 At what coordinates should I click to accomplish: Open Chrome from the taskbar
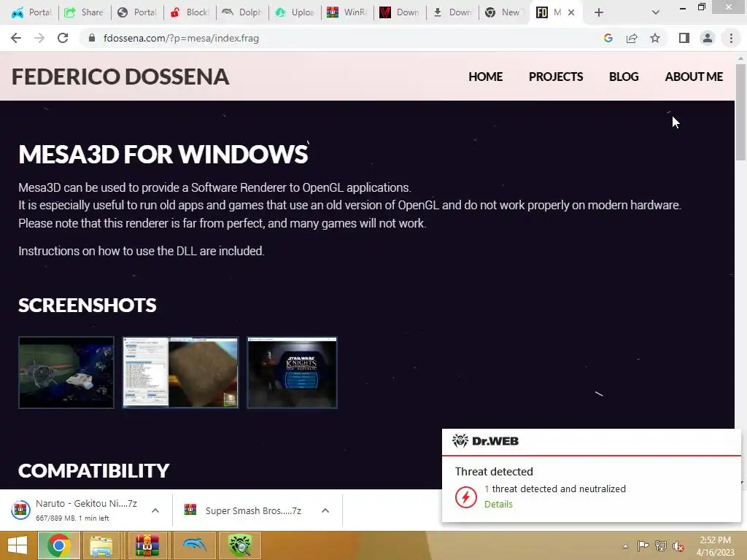58,545
